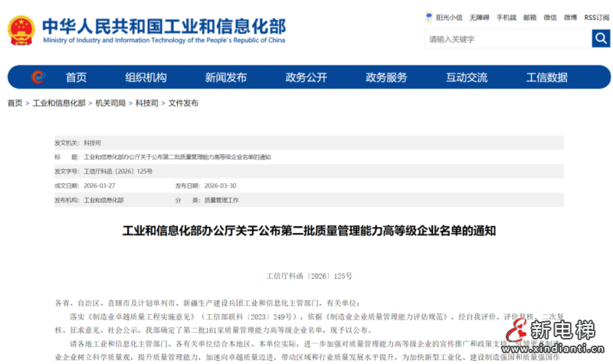Viewport: 613px width, 364px height.
Task: Open the 政务公开 menu item
Action: (306, 77)
